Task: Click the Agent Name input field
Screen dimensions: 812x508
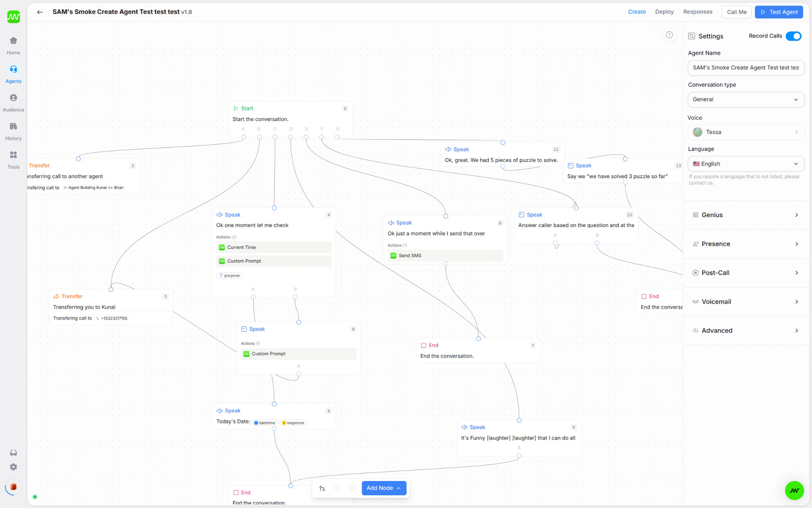Action: tap(745, 68)
